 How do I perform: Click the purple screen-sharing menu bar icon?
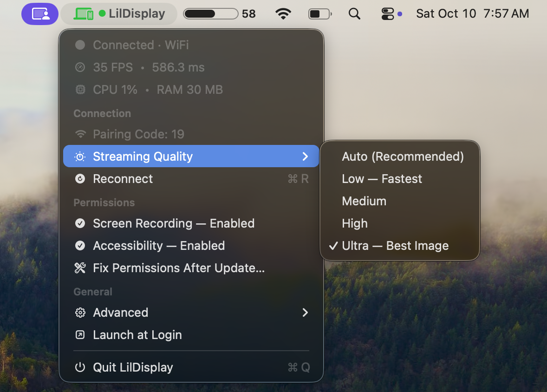click(x=40, y=14)
